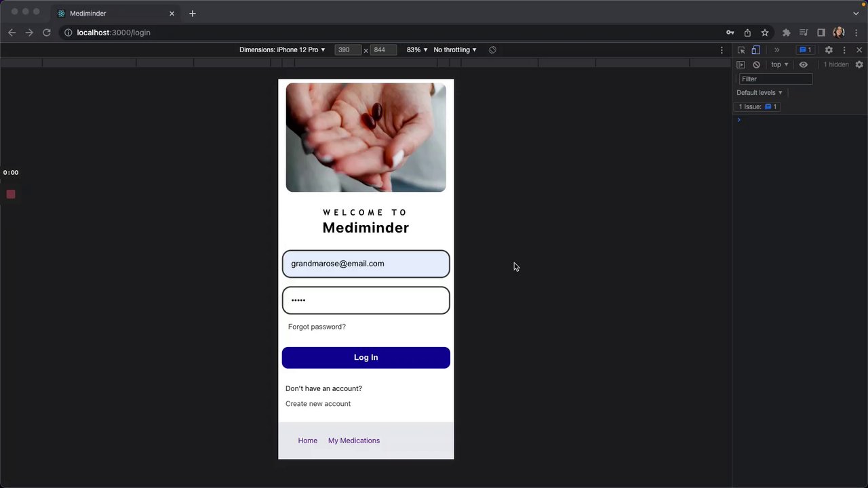Click the red stop recording button
This screenshot has width=868, height=488.
pos(11,195)
